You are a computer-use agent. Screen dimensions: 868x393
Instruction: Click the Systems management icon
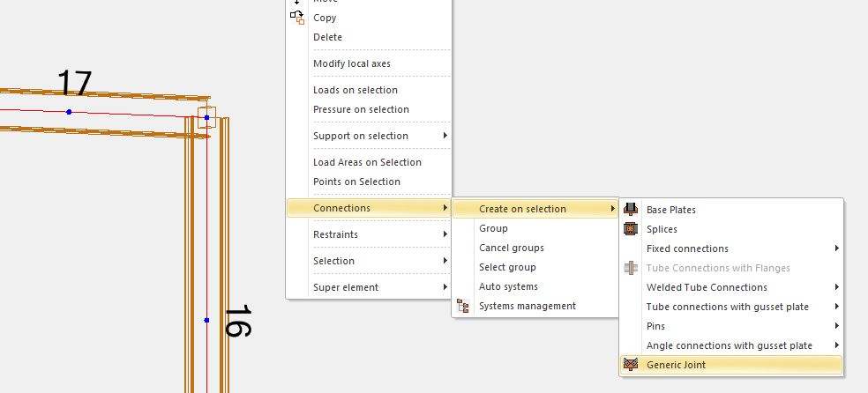coord(463,306)
